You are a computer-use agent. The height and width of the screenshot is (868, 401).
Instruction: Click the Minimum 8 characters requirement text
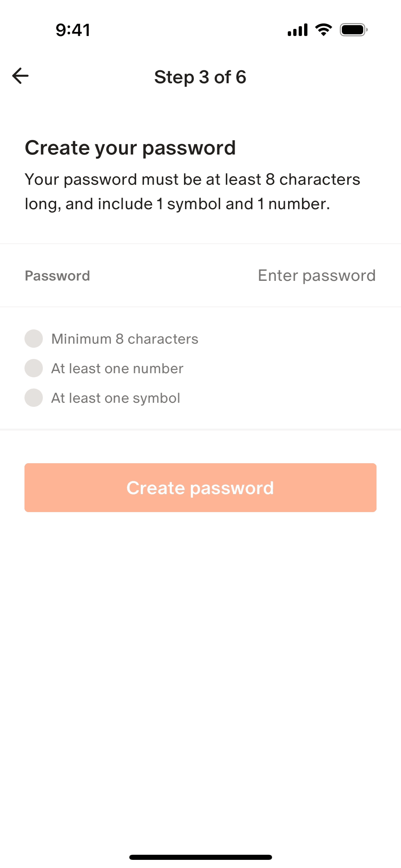point(125,339)
